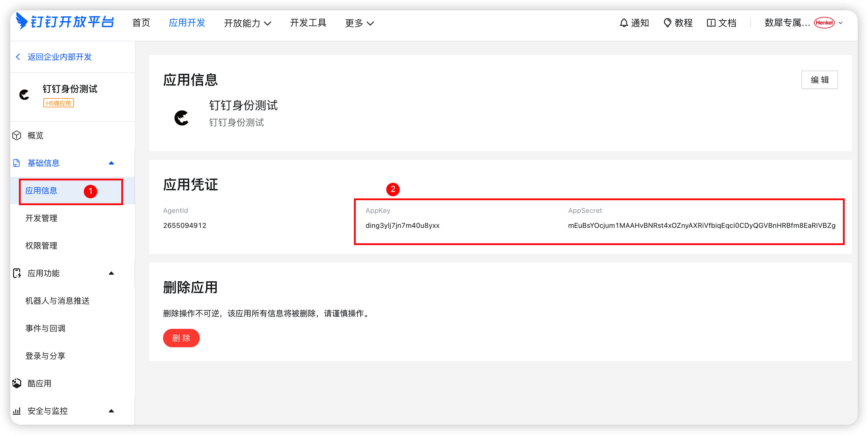Click the DingTalk Open Platform logo

[65, 22]
